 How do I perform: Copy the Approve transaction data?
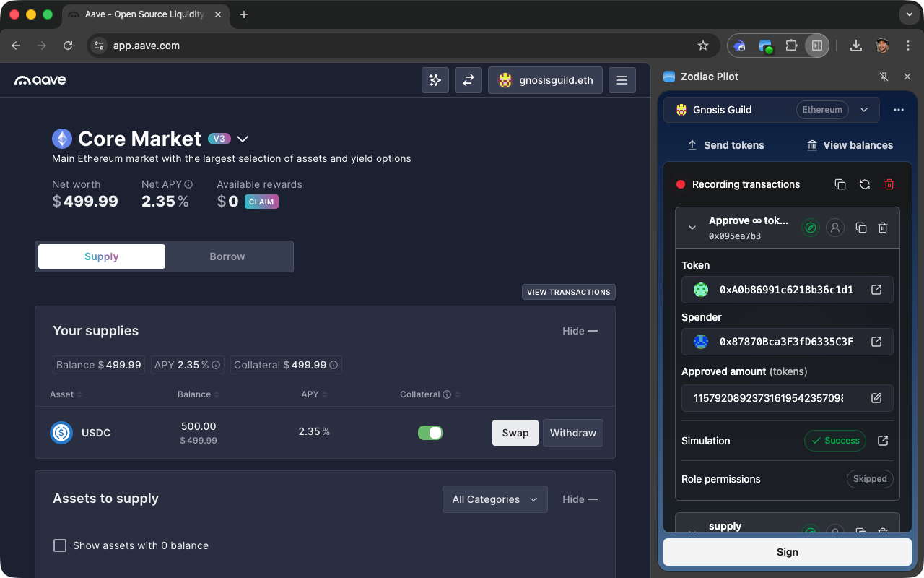(861, 228)
